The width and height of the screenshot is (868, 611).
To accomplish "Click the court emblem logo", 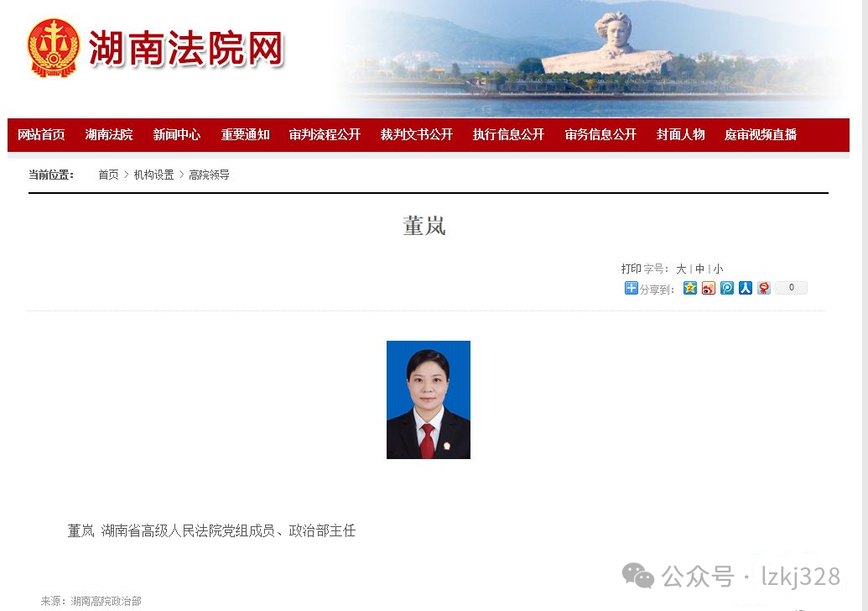I will click(x=53, y=48).
